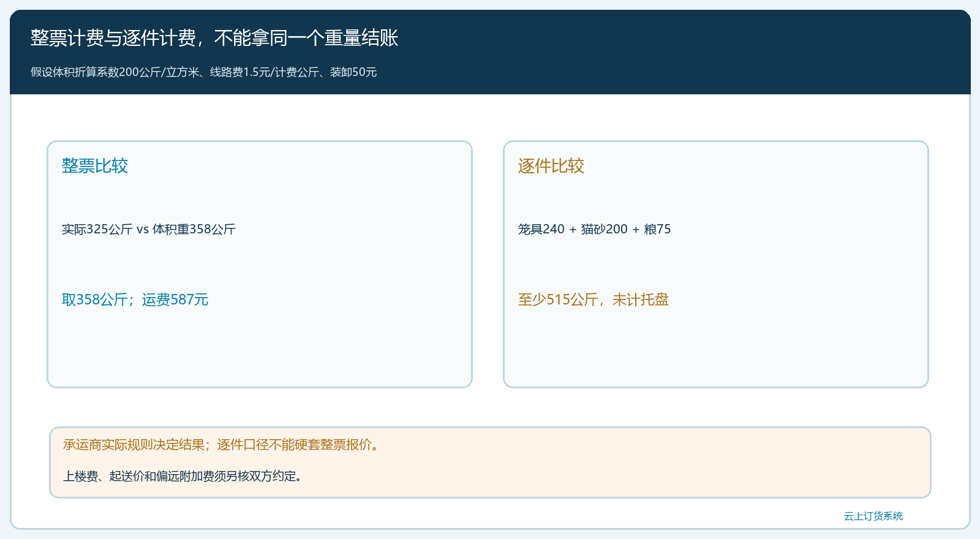Select the 整票比较 card heading
This screenshot has height=539, width=980.
(x=95, y=166)
